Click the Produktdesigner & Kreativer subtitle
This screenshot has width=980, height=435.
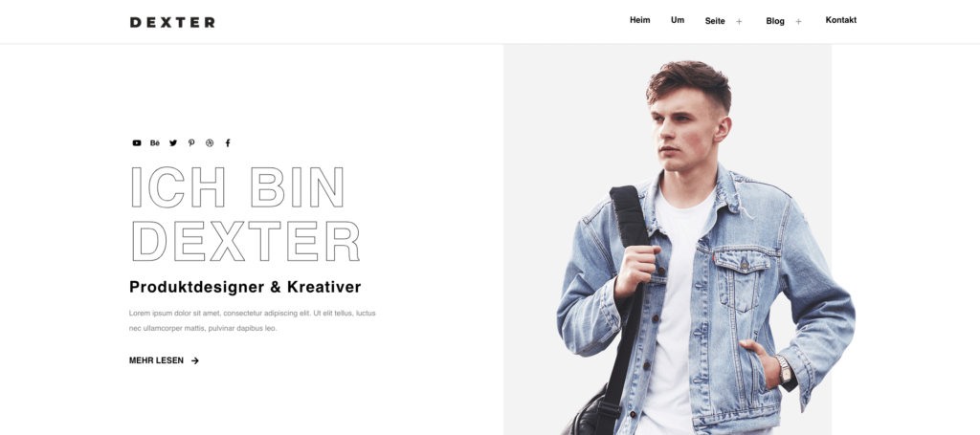pos(245,287)
